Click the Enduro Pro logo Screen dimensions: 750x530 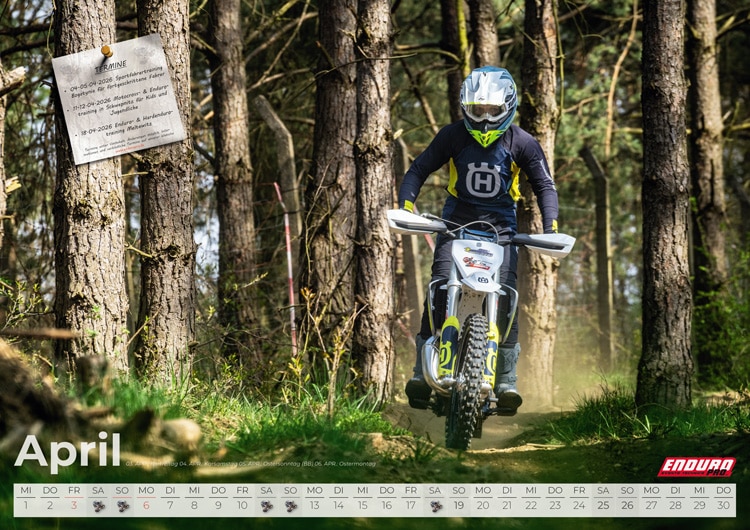(x=696, y=467)
